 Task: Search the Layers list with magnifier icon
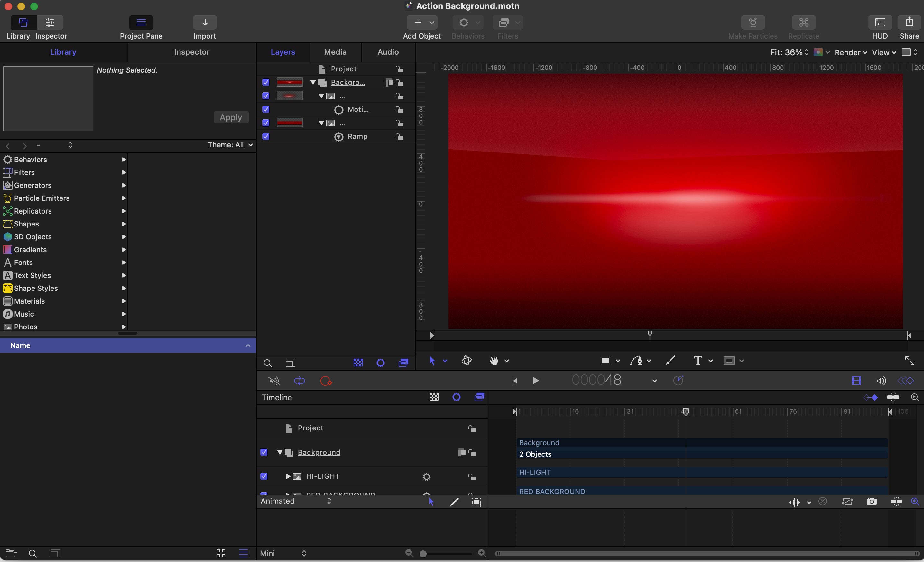pos(267,363)
